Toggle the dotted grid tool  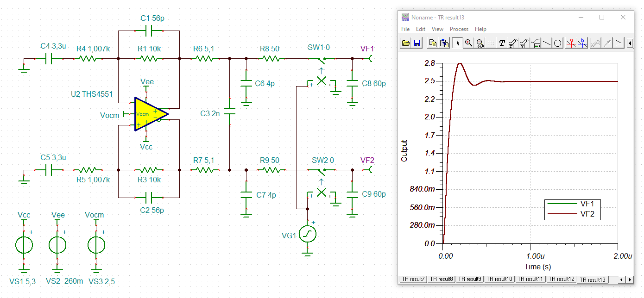[490, 43]
